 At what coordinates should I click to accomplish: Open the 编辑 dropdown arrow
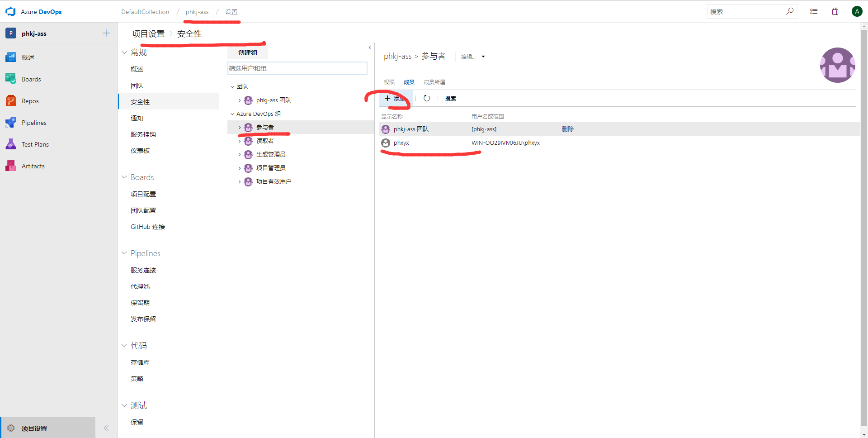pos(483,57)
